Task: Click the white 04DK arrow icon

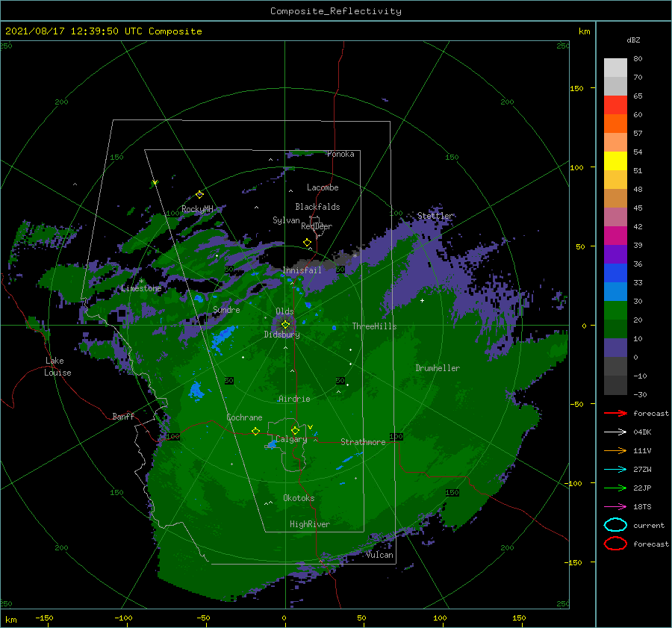Action: (x=615, y=432)
